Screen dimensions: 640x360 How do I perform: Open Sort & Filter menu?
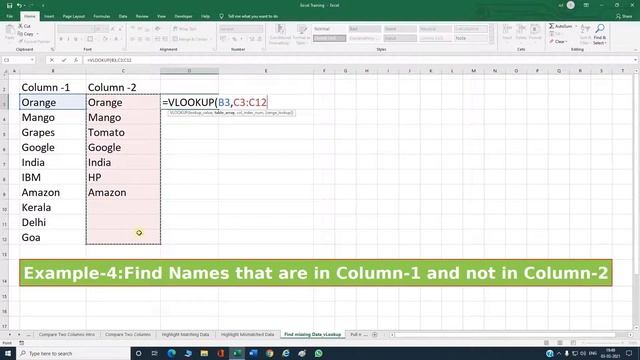pyautogui.click(x=585, y=34)
